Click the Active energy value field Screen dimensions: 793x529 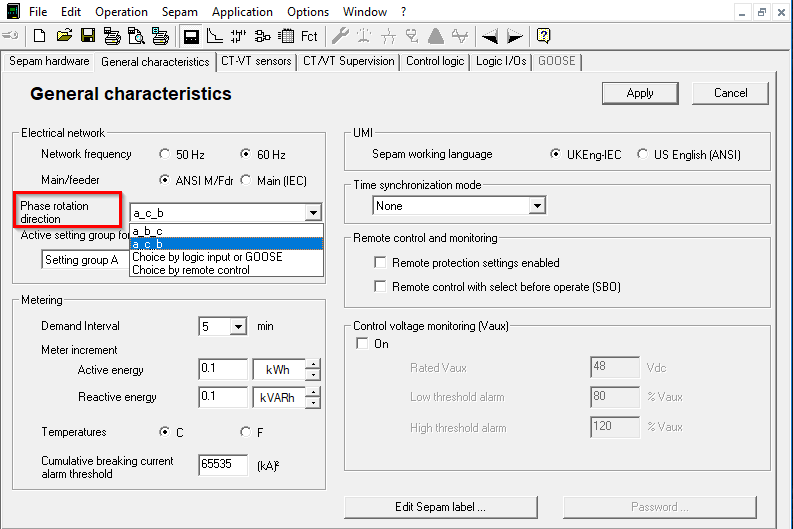coord(223,369)
